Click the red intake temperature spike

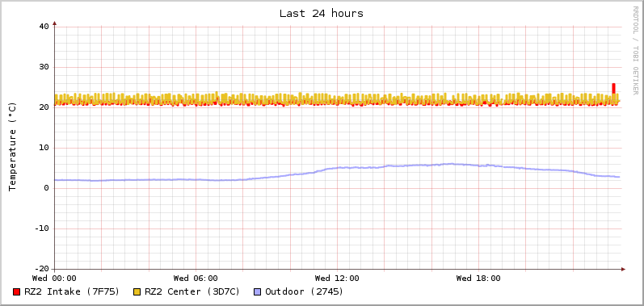coord(613,89)
